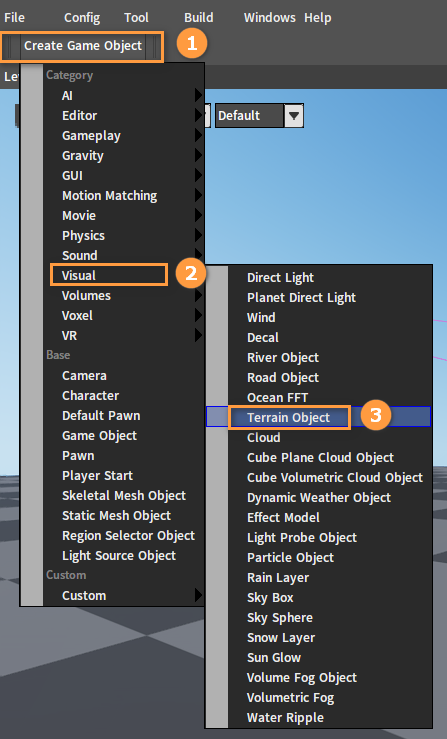Expand the AI category submenu arrow
The image size is (447, 739).
199,95
